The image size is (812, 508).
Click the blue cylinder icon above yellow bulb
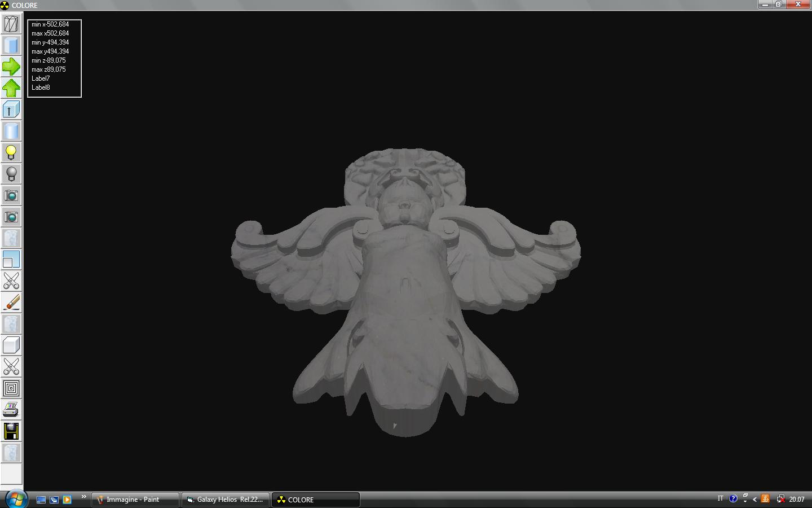click(x=11, y=131)
